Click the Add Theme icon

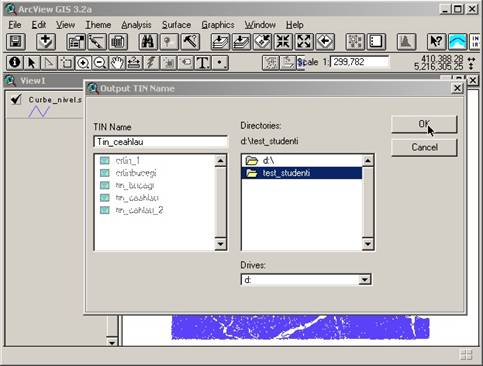point(46,42)
